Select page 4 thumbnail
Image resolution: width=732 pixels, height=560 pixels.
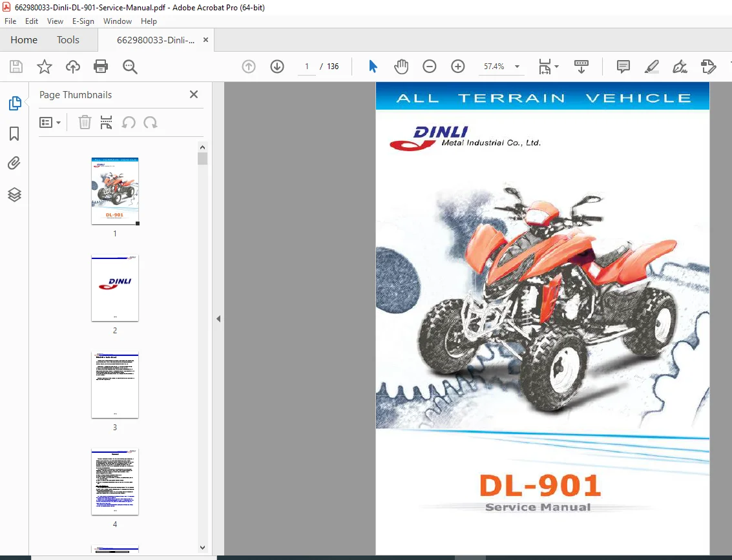pos(115,482)
